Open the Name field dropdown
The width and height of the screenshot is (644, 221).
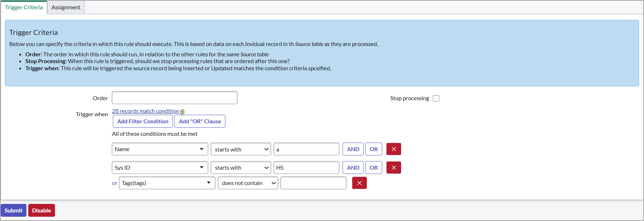click(x=160, y=149)
